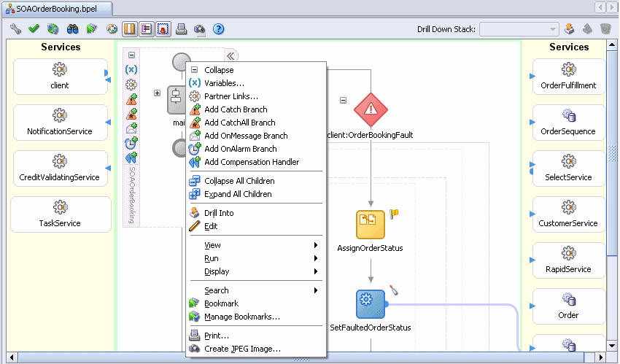Click the client partner link service
Screen dimensions: 620x364
60,77
